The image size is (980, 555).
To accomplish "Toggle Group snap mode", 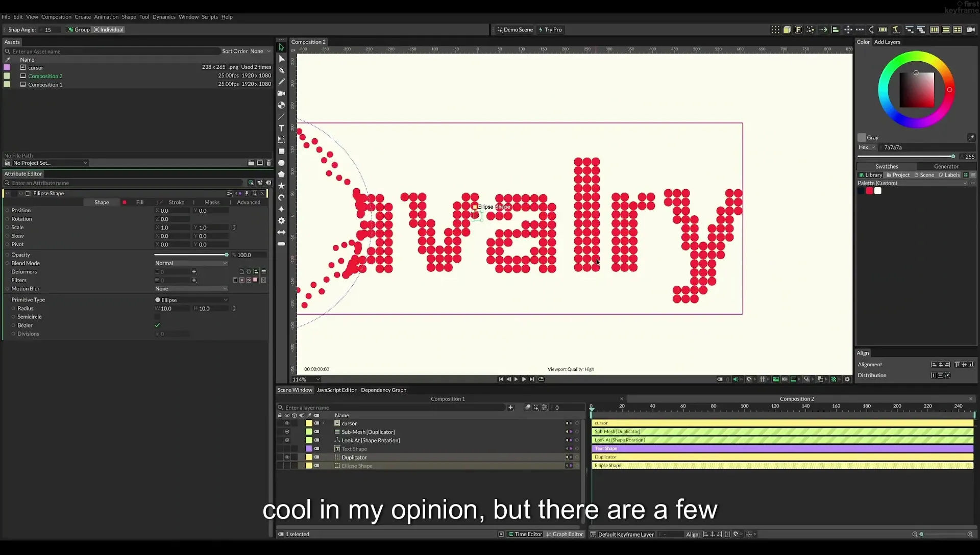I will (79, 30).
